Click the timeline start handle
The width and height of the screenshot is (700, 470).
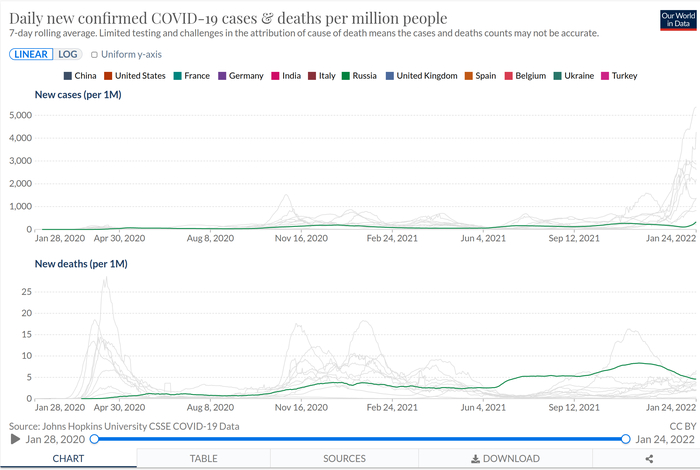pos(94,439)
